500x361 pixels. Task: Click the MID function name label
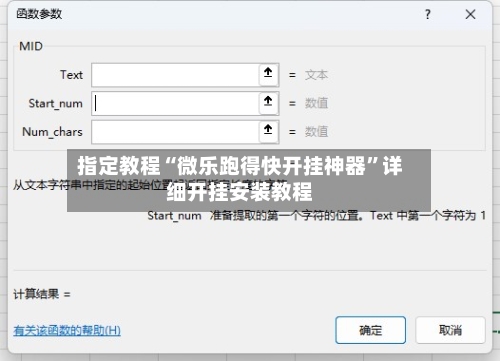click(x=31, y=46)
